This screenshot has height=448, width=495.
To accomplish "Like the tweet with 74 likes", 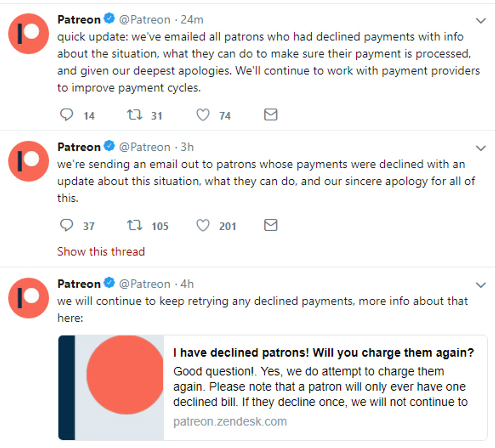I will click(x=203, y=115).
